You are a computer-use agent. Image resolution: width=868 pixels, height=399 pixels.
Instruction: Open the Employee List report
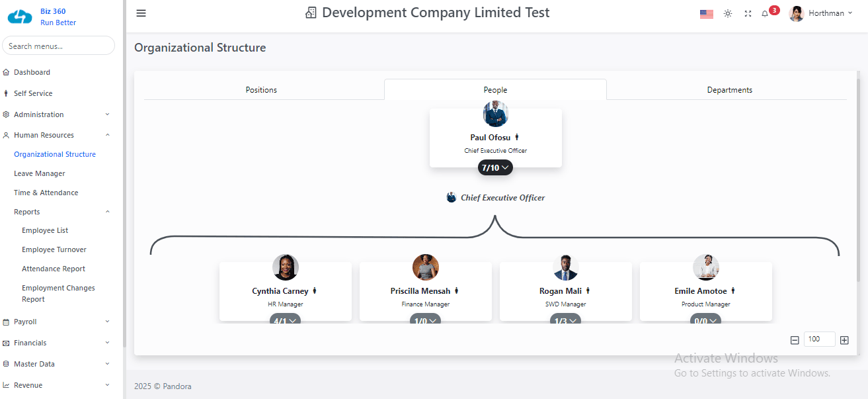[x=45, y=230]
